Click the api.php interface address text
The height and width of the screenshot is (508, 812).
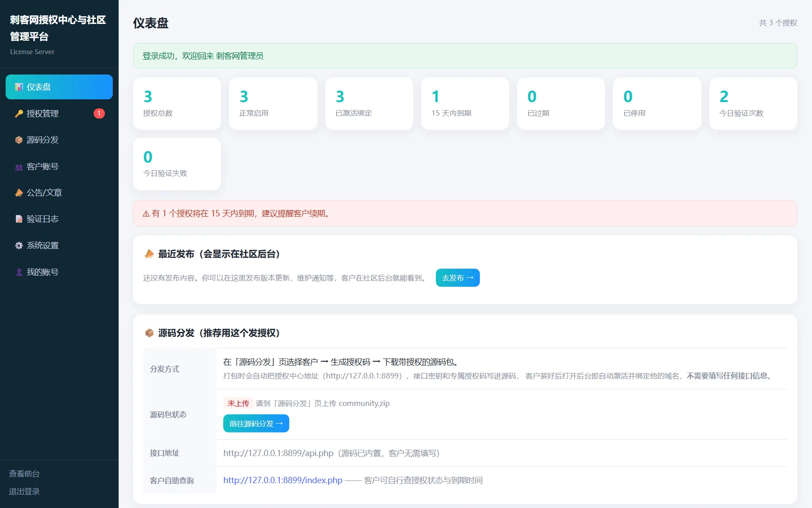[x=278, y=453]
